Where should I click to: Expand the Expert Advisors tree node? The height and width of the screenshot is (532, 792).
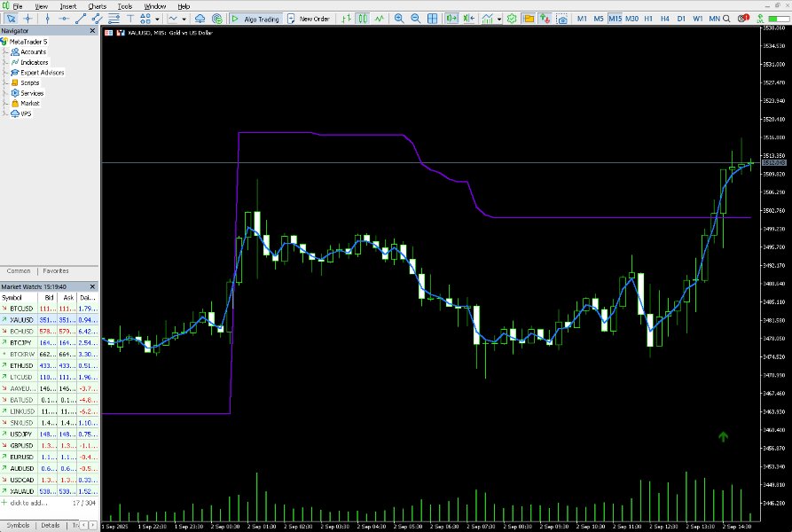pos(4,72)
